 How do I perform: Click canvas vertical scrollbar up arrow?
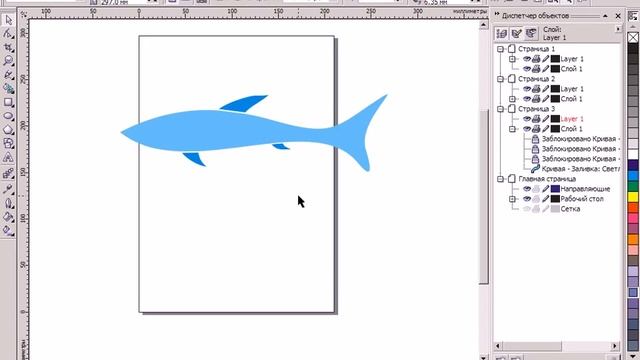[484, 25]
